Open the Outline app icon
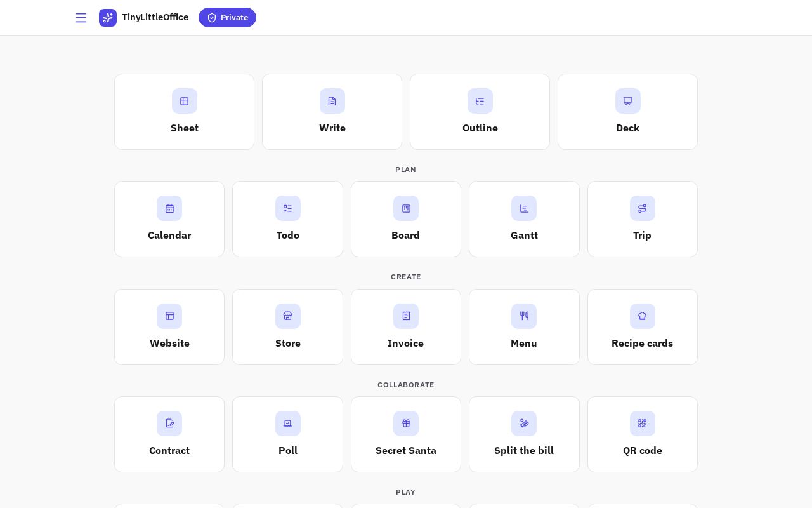Screen dimensions: 812x508 coord(480,101)
